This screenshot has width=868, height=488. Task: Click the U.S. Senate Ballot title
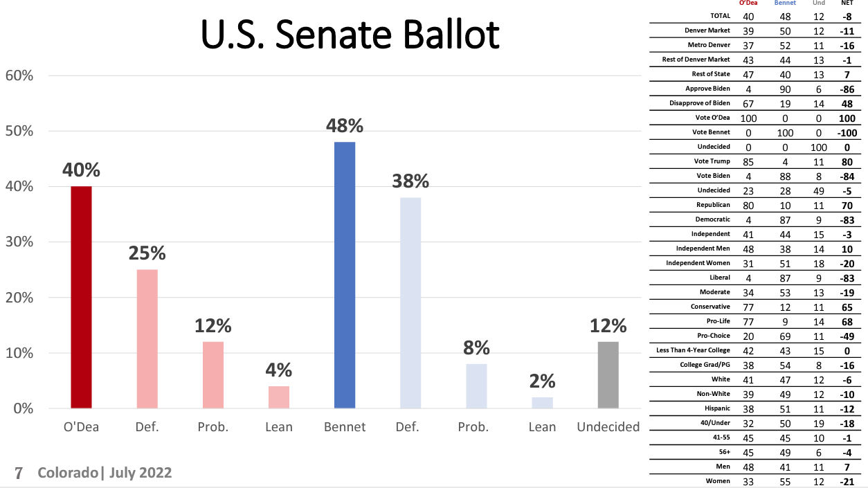[x=350, y=36]
